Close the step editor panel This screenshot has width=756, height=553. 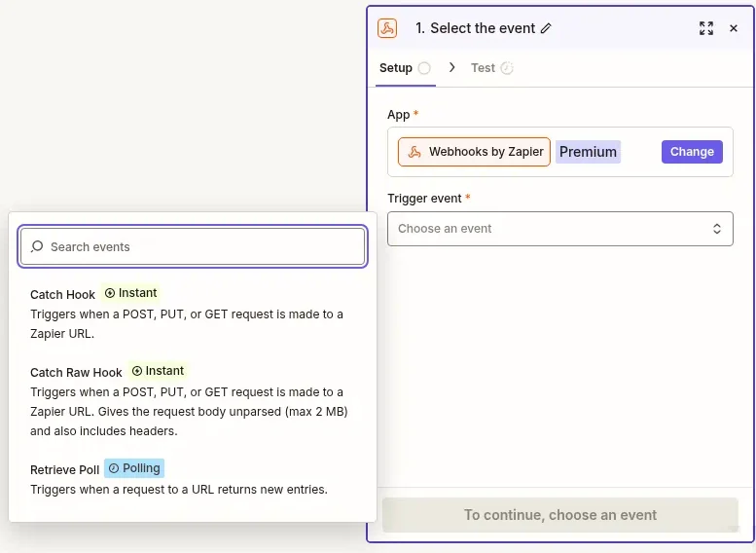click(x=734, y=28)
